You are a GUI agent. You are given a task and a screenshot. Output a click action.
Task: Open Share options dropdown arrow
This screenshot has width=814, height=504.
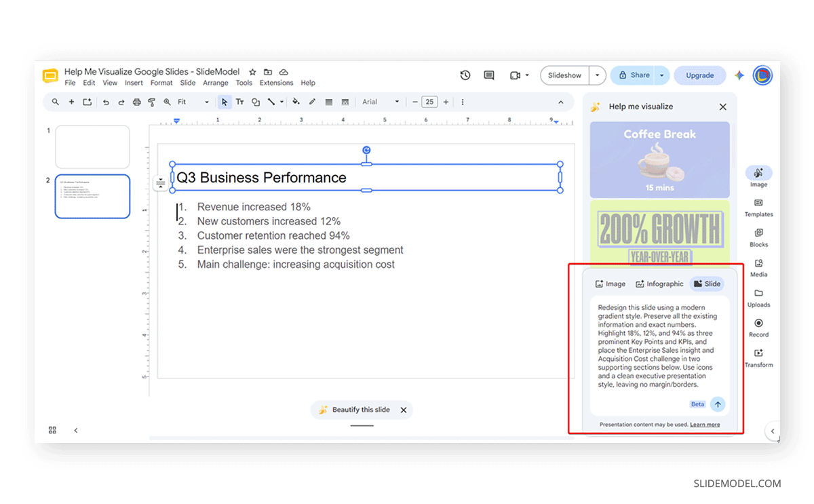662,75
